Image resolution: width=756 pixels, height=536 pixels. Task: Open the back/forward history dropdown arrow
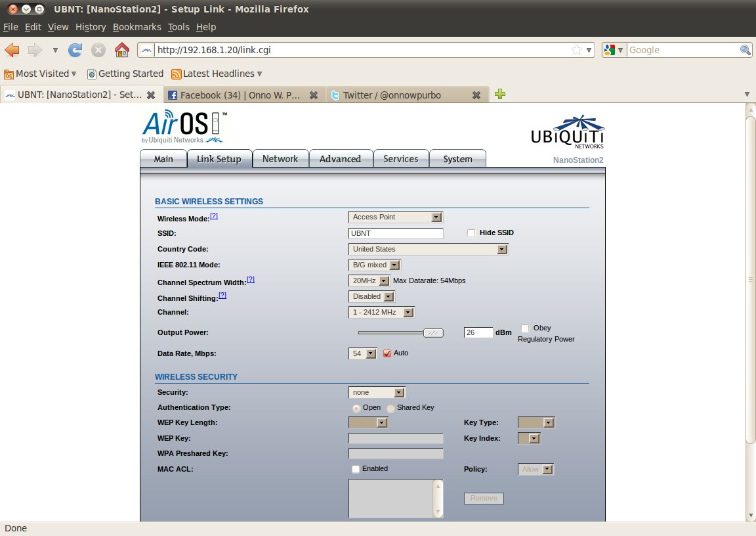(x=55, y=50)
